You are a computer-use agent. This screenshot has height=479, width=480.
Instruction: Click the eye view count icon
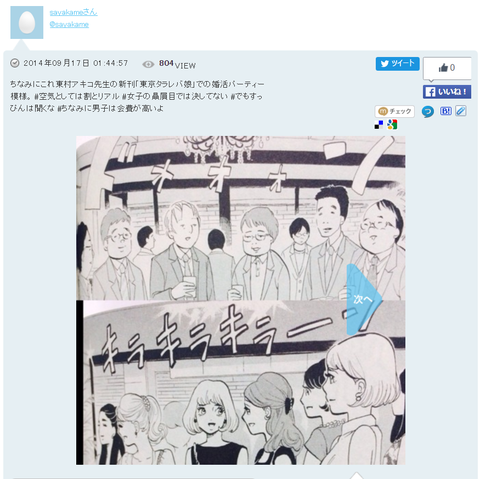[x=148, y=64]
